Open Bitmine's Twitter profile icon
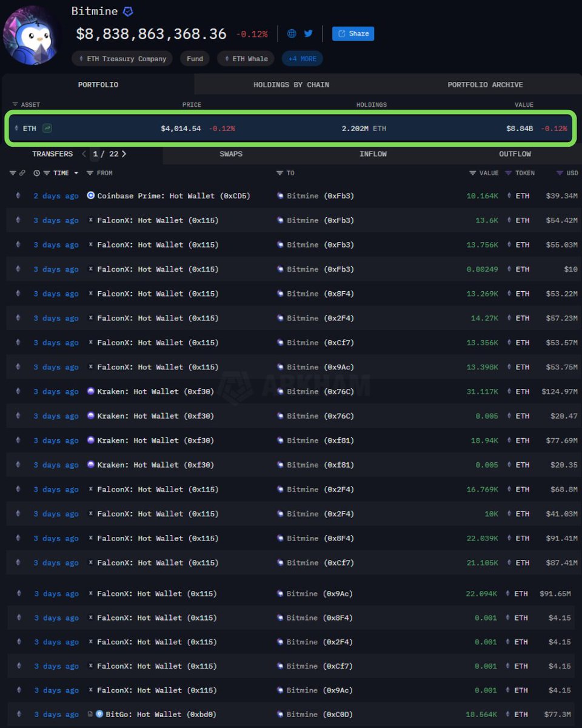582x728 pixels. [x=308, y=34]
